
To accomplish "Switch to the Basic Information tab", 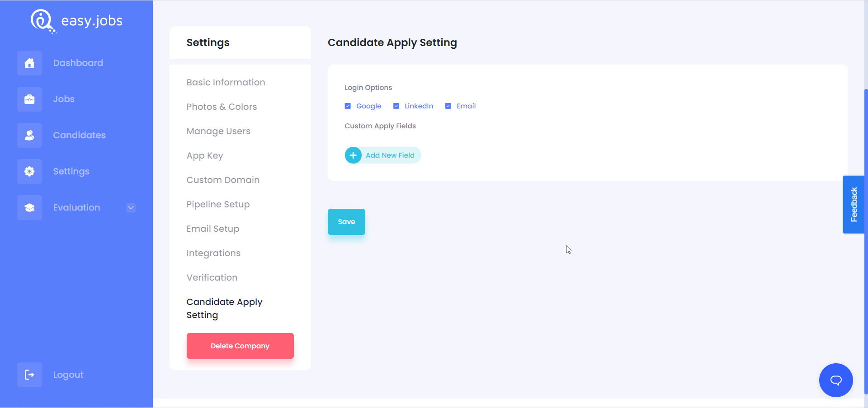I will click(226, 82).
